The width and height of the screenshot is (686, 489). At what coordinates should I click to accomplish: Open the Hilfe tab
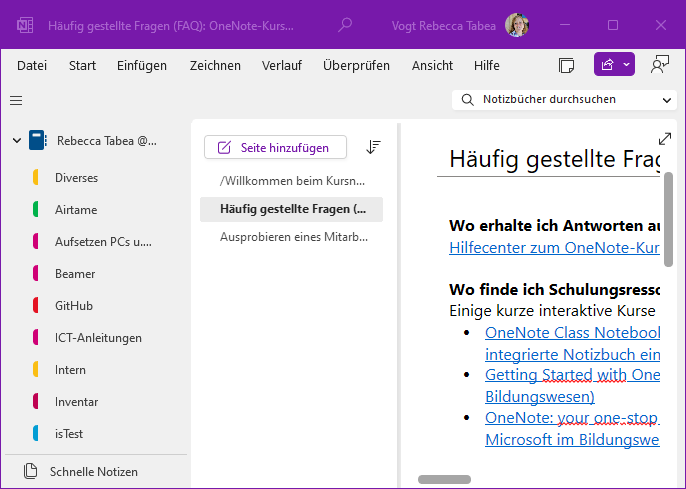click(x=486, y=66)
